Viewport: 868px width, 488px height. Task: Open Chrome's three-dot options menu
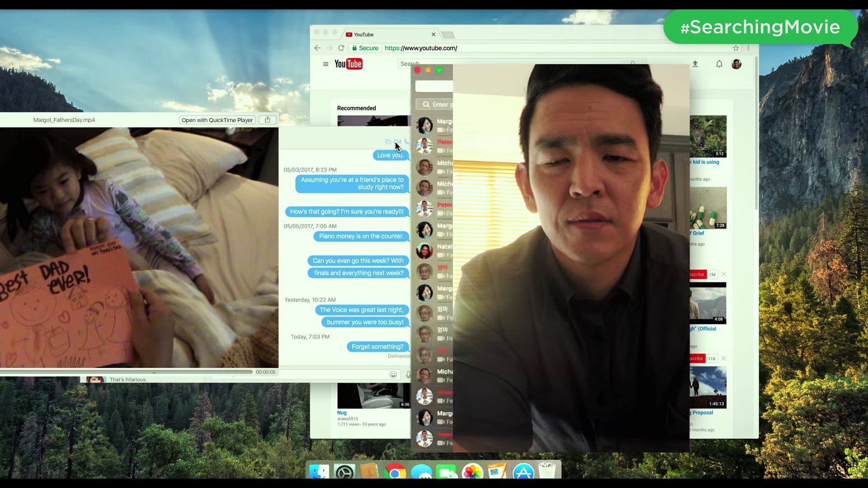coord(748,48)
